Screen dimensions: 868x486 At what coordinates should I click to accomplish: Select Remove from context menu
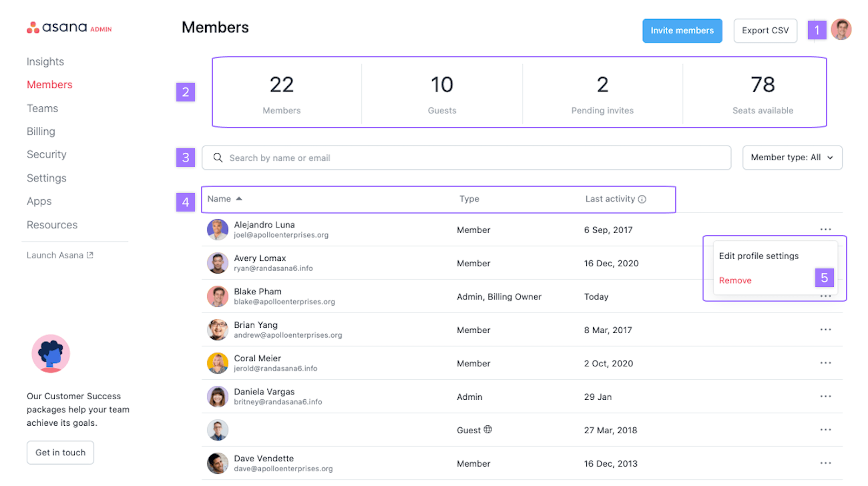click(734, 279)
